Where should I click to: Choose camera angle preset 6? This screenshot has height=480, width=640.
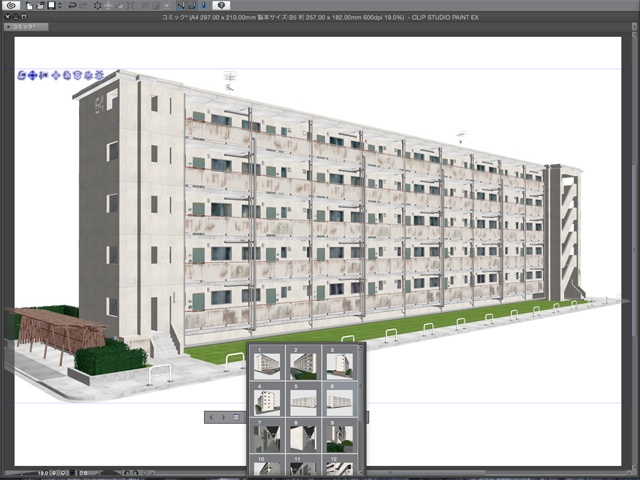click(340, 399)
